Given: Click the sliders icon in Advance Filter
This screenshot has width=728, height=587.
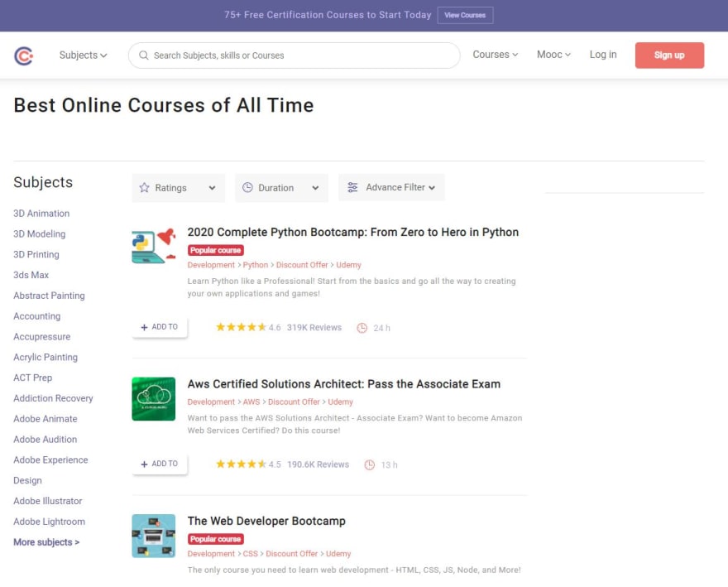Looking at the screenshot, I should tap(352, 187).
